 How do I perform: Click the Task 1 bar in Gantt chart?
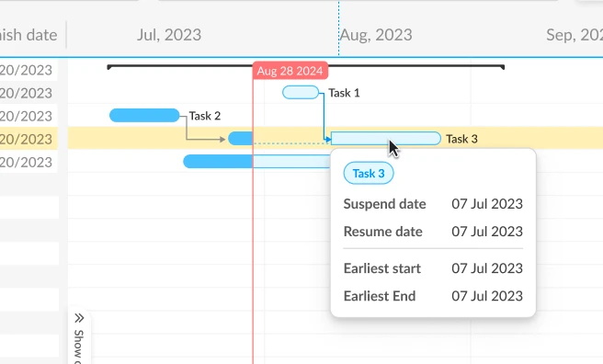301,93
